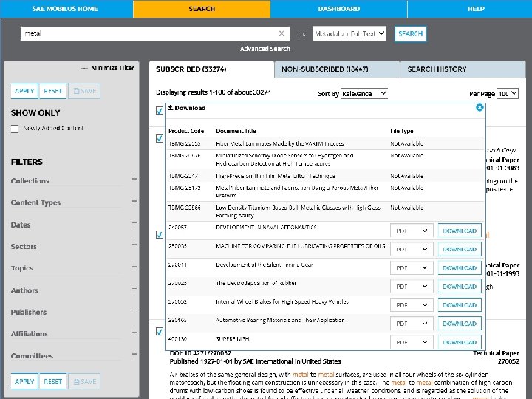
Task: Click product code TBMG-20866
Action: point(184,208)
